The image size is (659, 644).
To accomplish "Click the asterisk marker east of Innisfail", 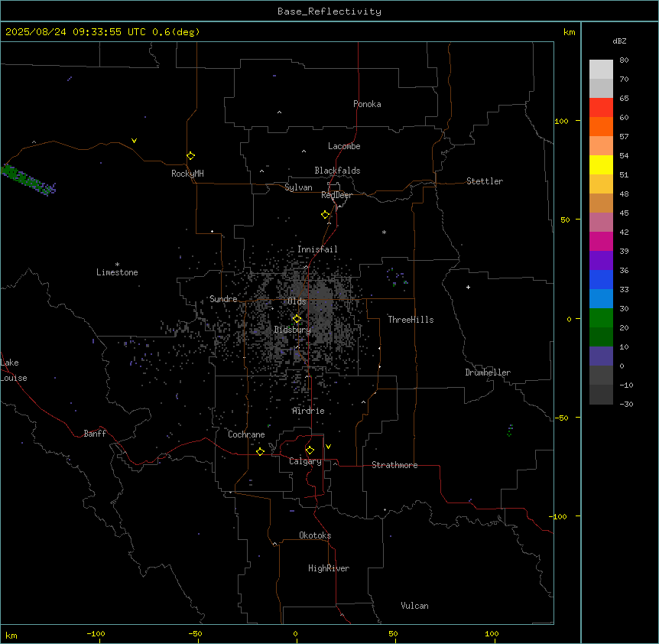I will 384,232.
